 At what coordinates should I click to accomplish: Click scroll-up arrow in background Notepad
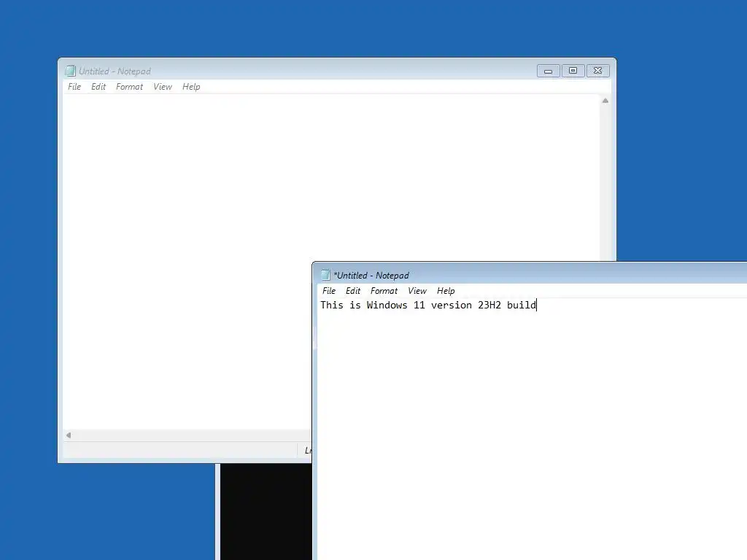pos(605,101)
